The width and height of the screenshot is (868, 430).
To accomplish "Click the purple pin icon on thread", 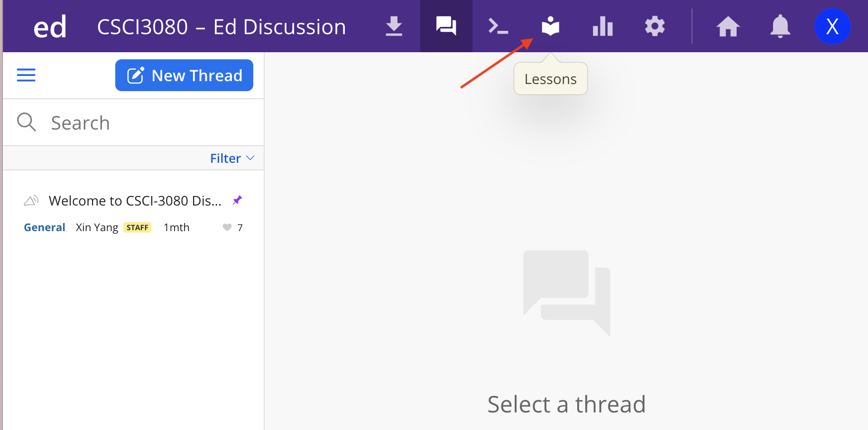I will tap(237, 200).
